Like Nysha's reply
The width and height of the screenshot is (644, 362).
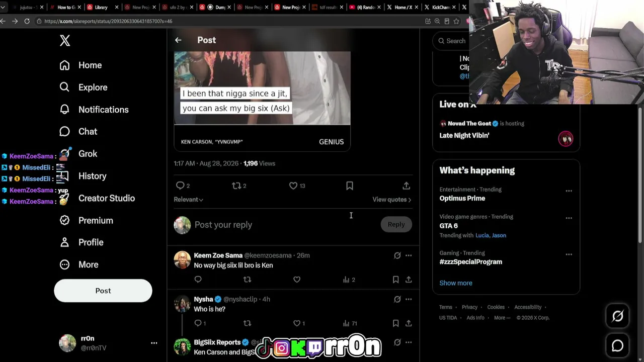click(297, 323)
